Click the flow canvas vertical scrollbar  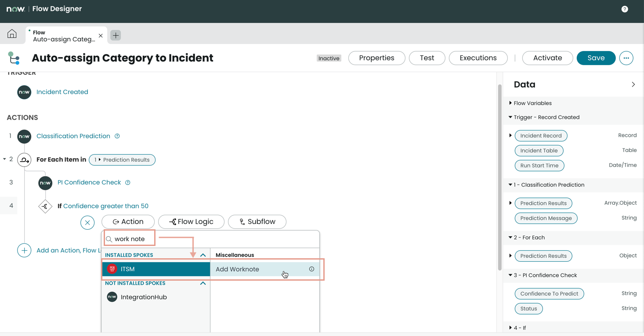click(x=499, y=177)
